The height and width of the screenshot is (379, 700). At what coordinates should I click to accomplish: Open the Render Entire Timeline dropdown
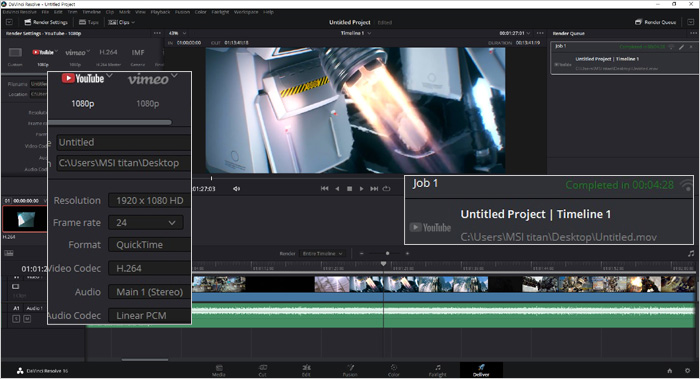click(x=322, y=254)
